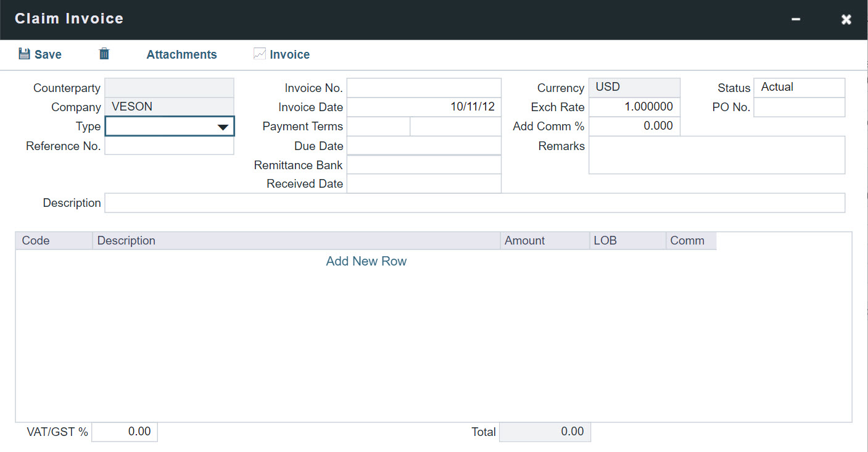This screenshot has width=868, height=452.
Task: Click the Description input field
Action: (x=475, y=203)
